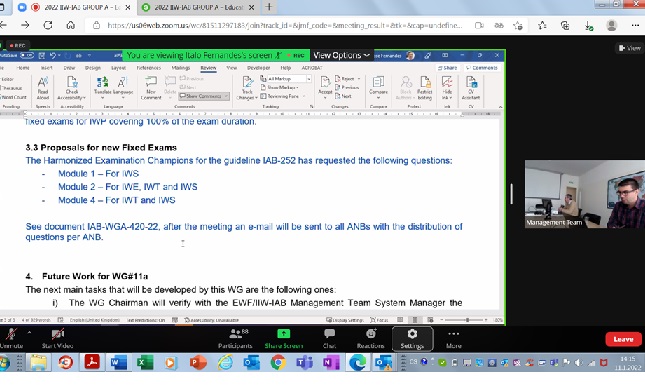Unmute the microphone
Screen dimensions: 645x385
[x=11, y=339]
